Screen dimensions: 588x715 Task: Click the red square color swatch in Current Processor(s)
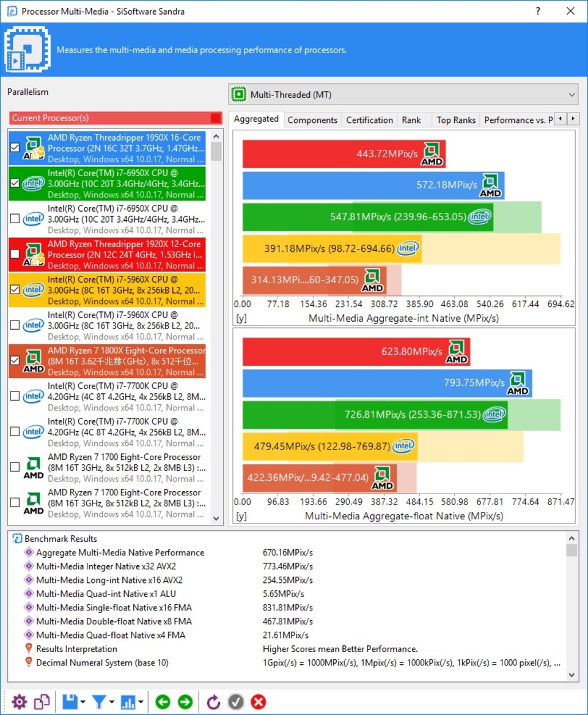tap(216, 118)
